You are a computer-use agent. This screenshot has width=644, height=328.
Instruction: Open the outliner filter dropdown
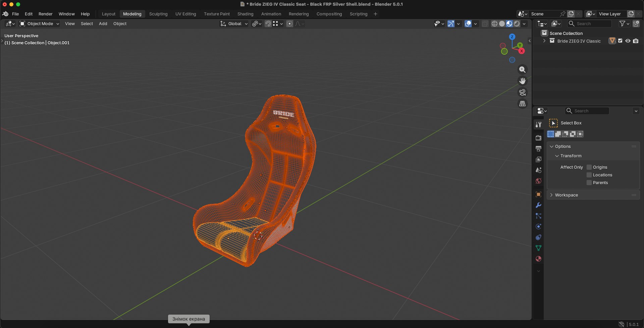(x=624, y=23)
